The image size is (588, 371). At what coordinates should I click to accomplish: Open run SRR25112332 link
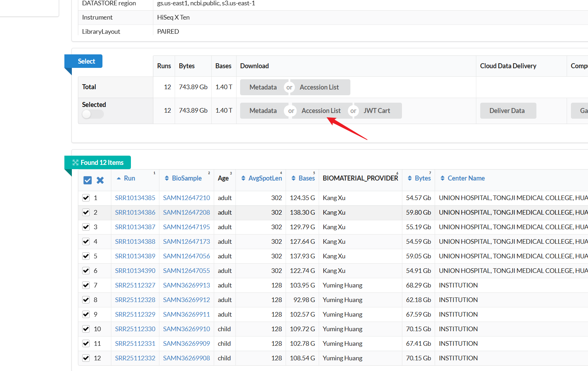(135, 358)
